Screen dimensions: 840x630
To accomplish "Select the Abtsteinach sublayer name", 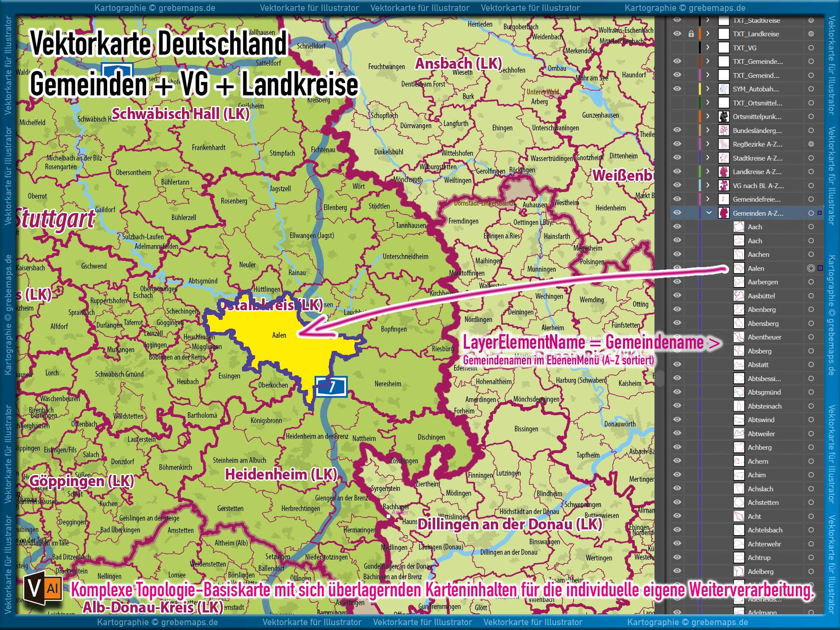I will [764, 406].
